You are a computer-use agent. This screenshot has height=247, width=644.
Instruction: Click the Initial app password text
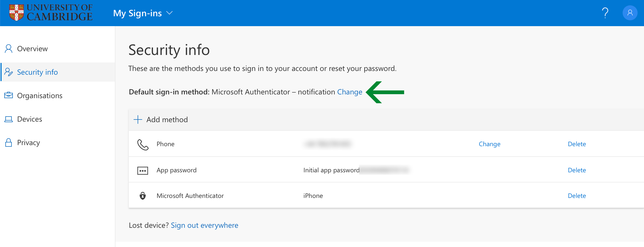point(331,170)
